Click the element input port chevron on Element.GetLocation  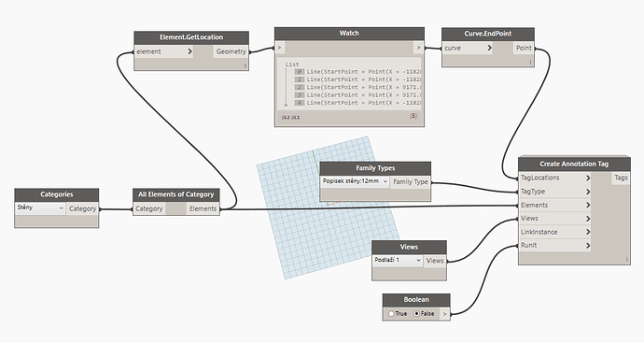coord(189,51)
